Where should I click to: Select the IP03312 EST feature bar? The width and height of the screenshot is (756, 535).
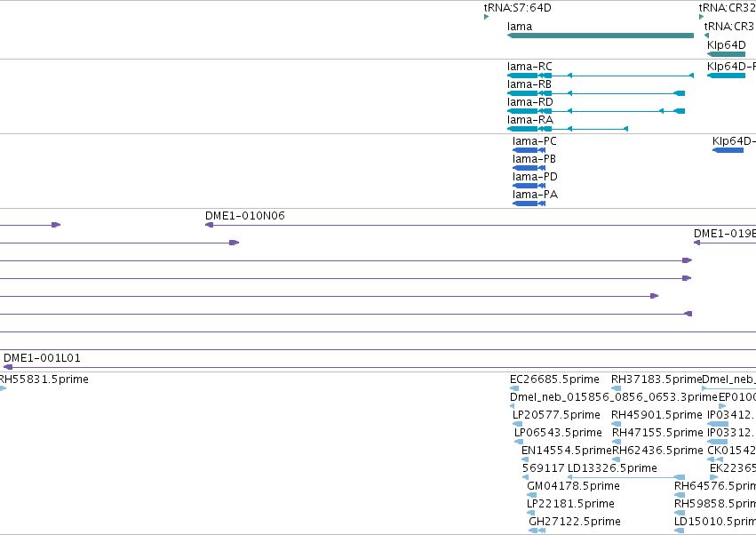pyautogui.click(x=717, y=443)
